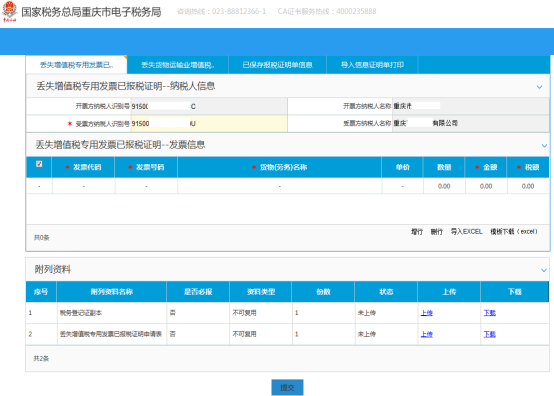This screenshot has height=396, width=554.
Task: Toggle the select-all checkbox in invoice table header
Action: tap(39, 164)
